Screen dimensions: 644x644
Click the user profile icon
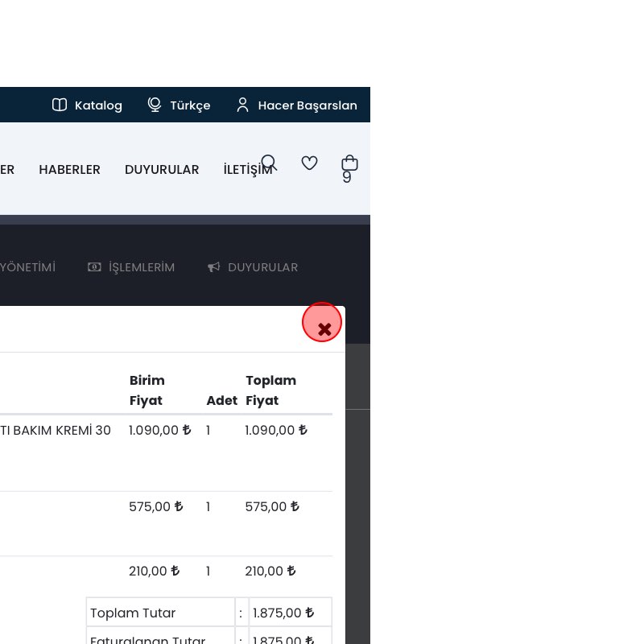[x=242, y=105]
